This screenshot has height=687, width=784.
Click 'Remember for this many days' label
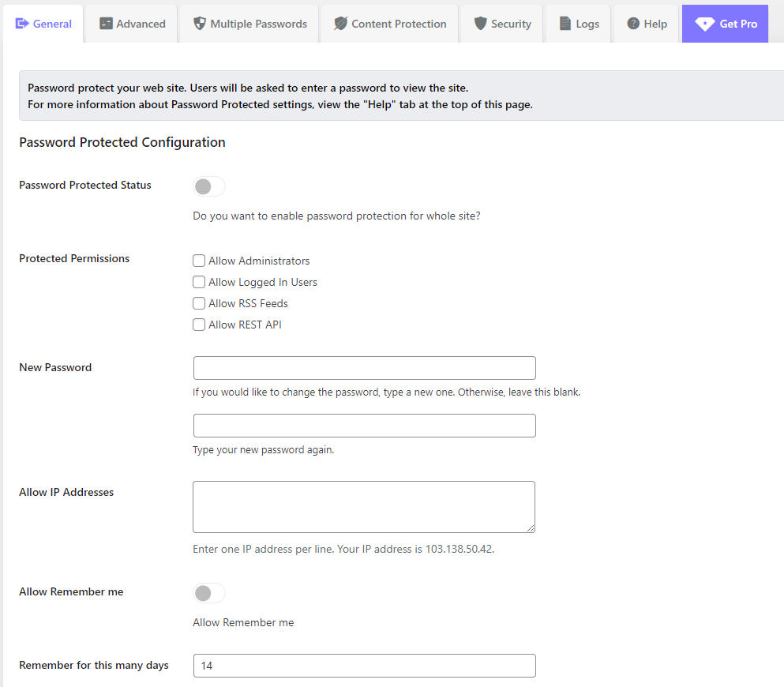[93, 666]
